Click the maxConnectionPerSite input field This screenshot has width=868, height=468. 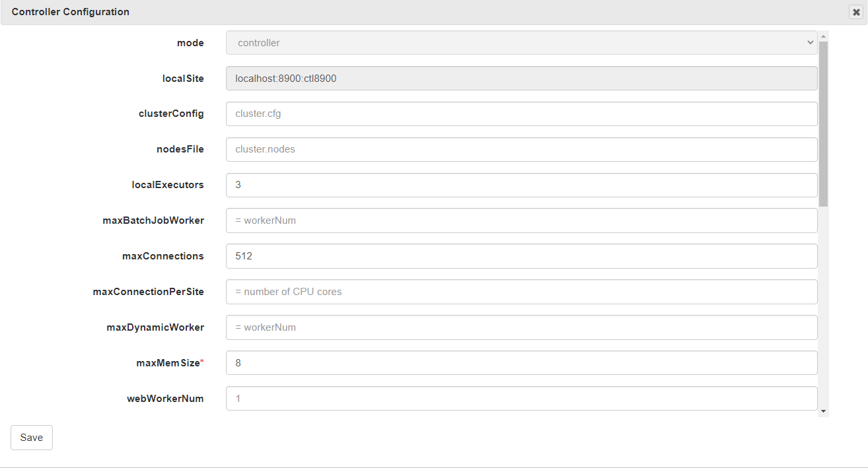[521, 292]
